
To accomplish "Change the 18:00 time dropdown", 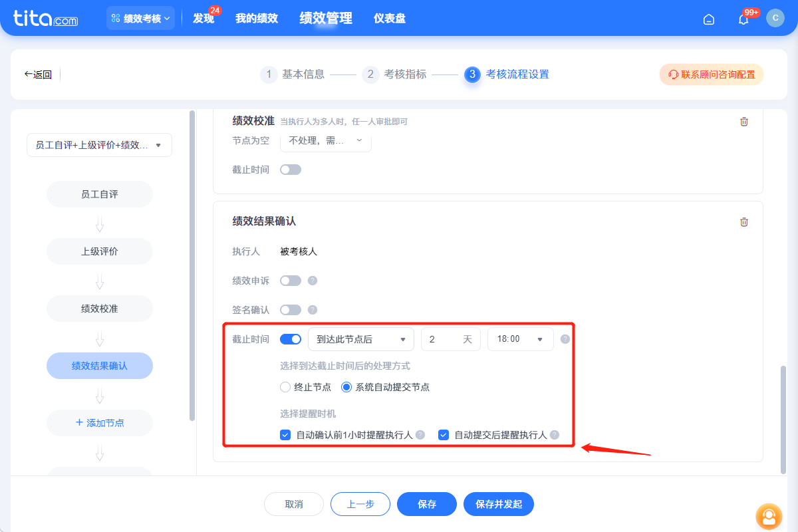I will [521, 338].
